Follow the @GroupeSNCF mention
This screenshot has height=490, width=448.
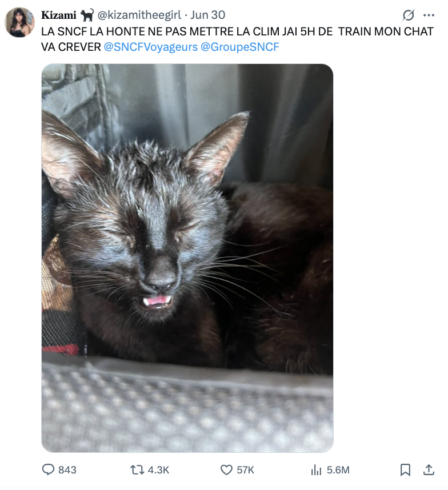[x=240, y=47]
